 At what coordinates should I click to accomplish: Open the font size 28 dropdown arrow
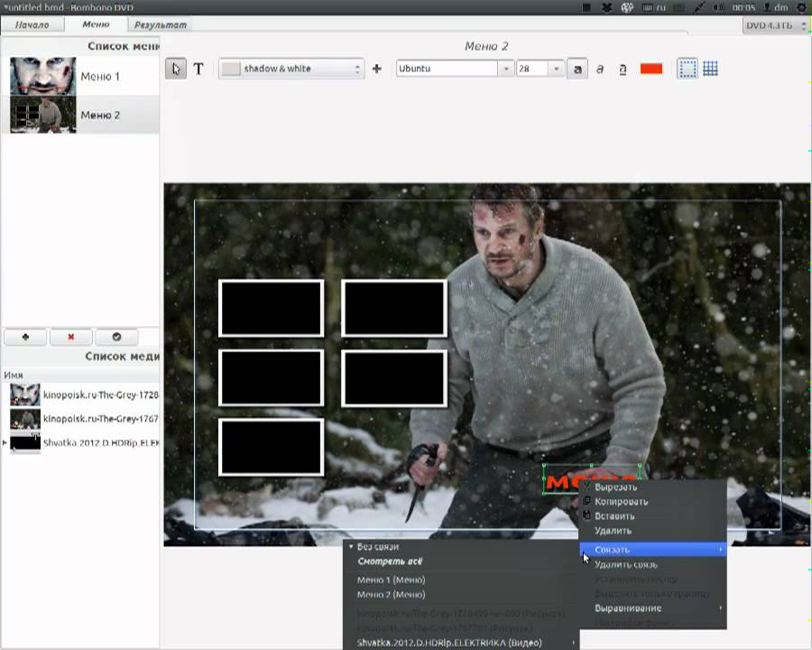tap(556, 69)
